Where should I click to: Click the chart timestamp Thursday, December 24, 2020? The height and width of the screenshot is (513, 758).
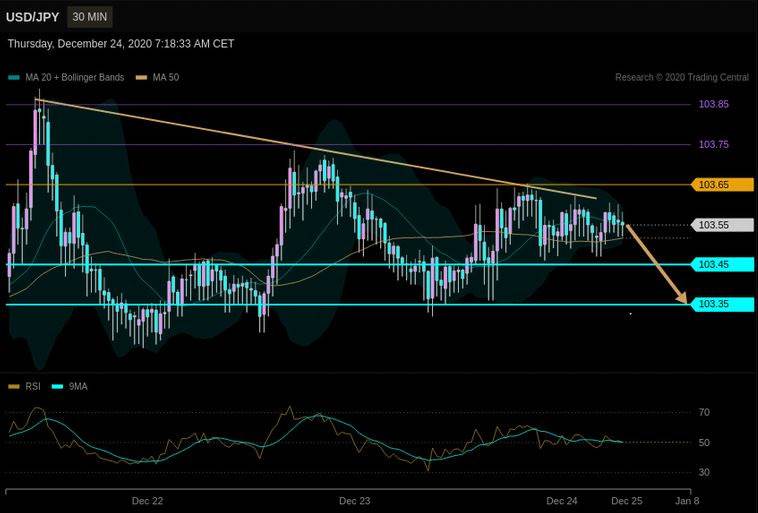coord(121,44)
